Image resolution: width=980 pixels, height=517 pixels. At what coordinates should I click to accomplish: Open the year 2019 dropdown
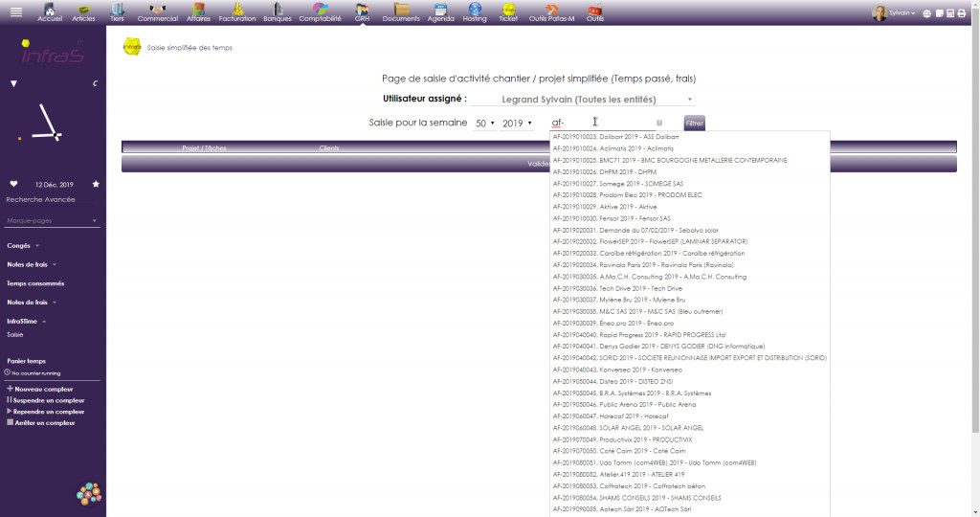[x=517, y=124]
